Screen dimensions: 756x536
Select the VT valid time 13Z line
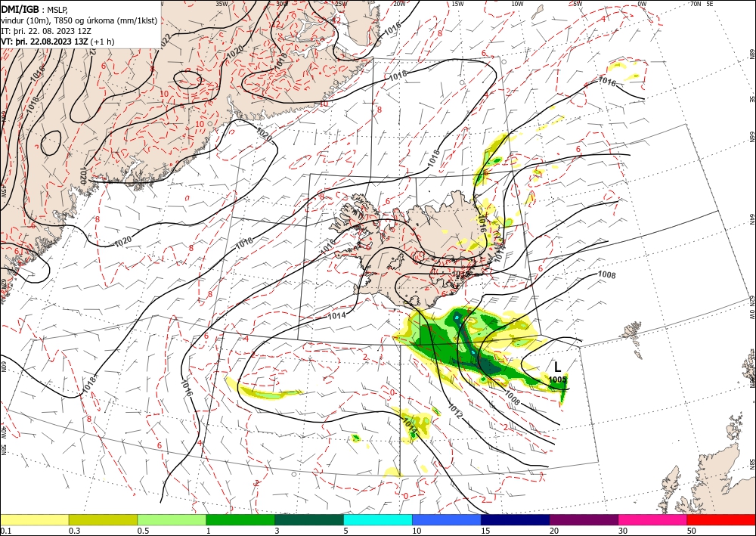(58, 42)
